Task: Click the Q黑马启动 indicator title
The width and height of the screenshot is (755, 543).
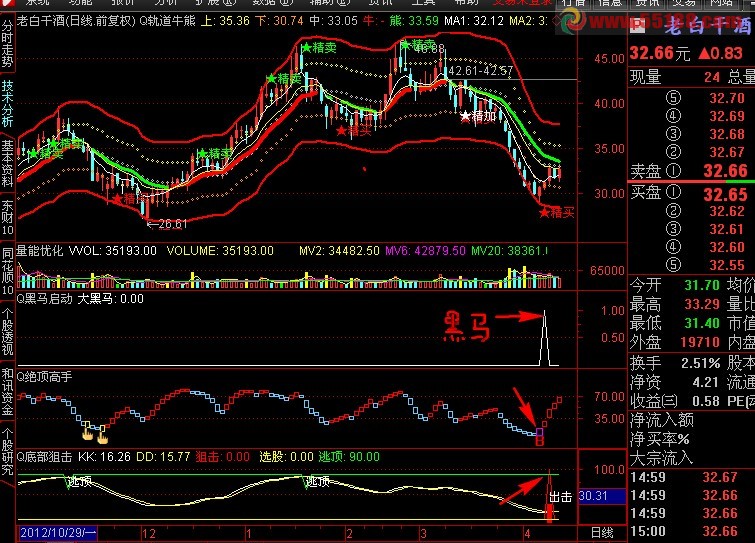Action: [45, 299]
